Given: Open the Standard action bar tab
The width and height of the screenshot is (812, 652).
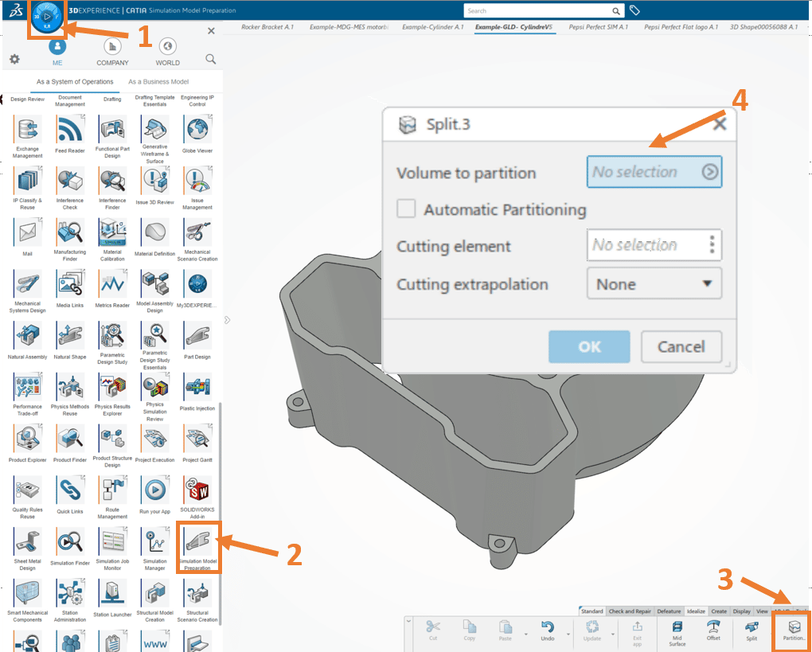Looking at the screenshot, I should (592, 611).
